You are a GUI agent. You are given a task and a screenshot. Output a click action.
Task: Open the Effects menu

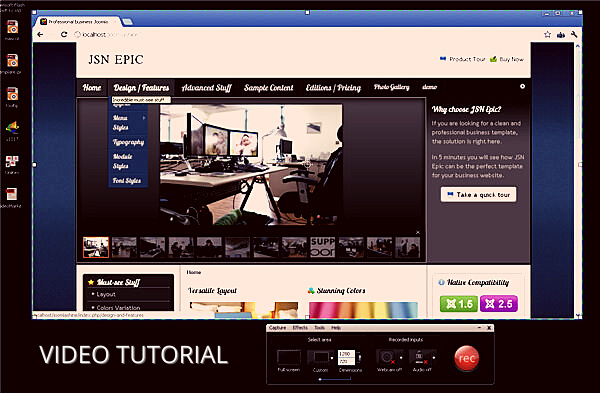(300, 328)
